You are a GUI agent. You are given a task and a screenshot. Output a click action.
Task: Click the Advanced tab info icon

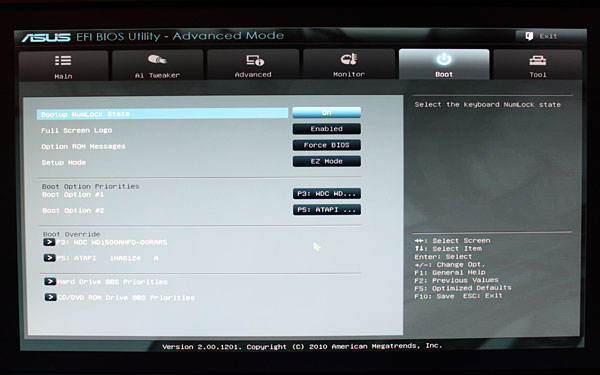point(255,60)
